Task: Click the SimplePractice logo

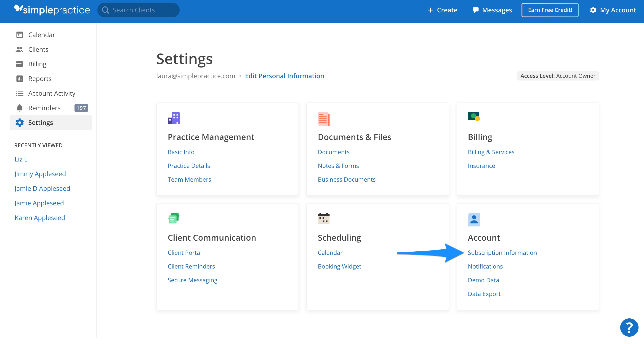Action: tap(52, 10)
